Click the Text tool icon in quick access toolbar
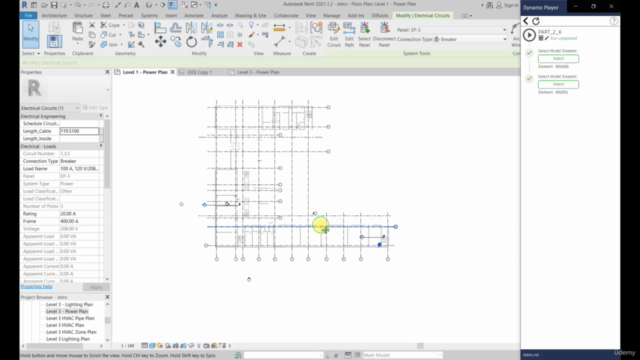This screenshot has height=360, width=640. click(137, 5)
